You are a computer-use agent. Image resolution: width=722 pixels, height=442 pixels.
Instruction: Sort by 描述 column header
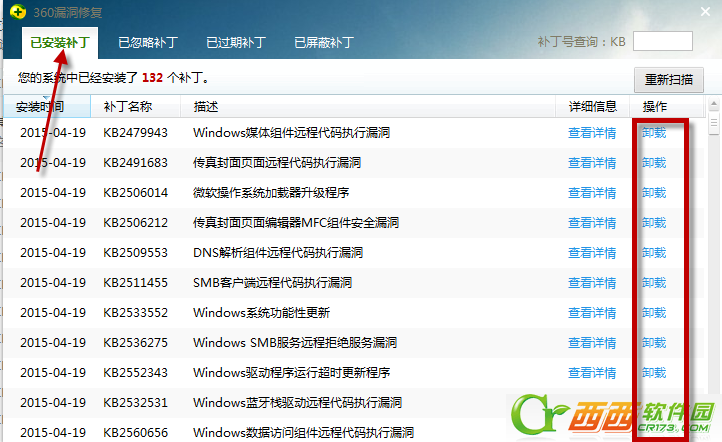click(x=368, y=107)
